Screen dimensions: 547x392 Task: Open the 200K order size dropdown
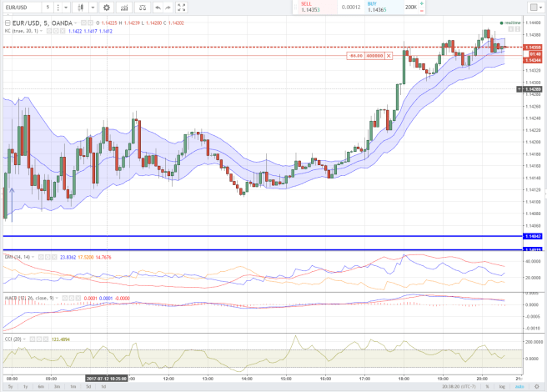pyautogui.click(x=414, y=7)
